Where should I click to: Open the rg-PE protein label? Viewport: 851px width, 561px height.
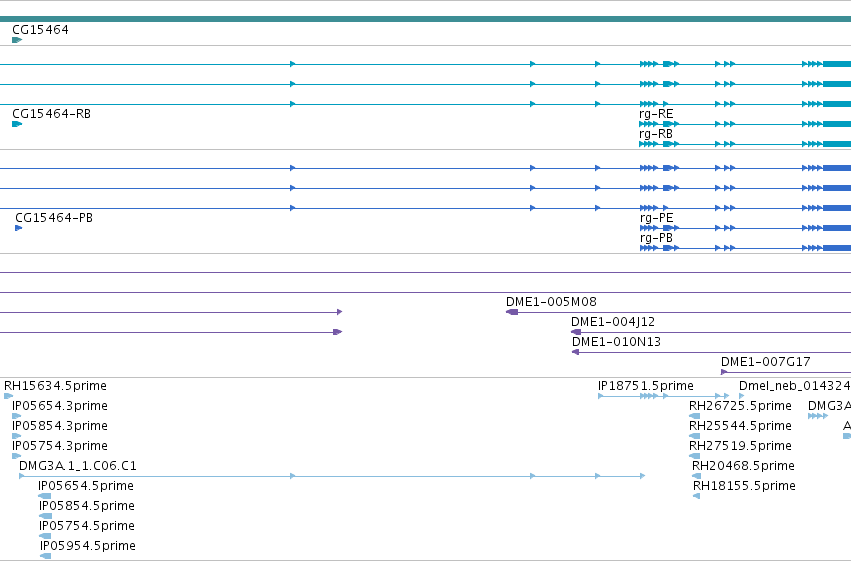tap(657, 218)
